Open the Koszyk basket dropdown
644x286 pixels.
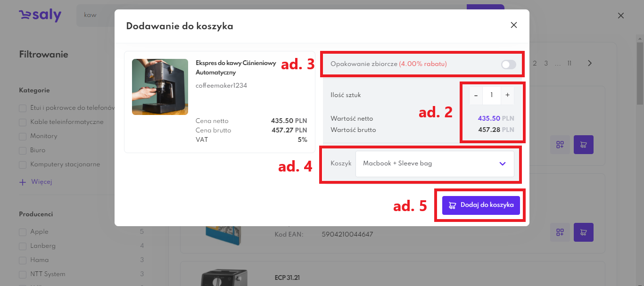[434, 163]
